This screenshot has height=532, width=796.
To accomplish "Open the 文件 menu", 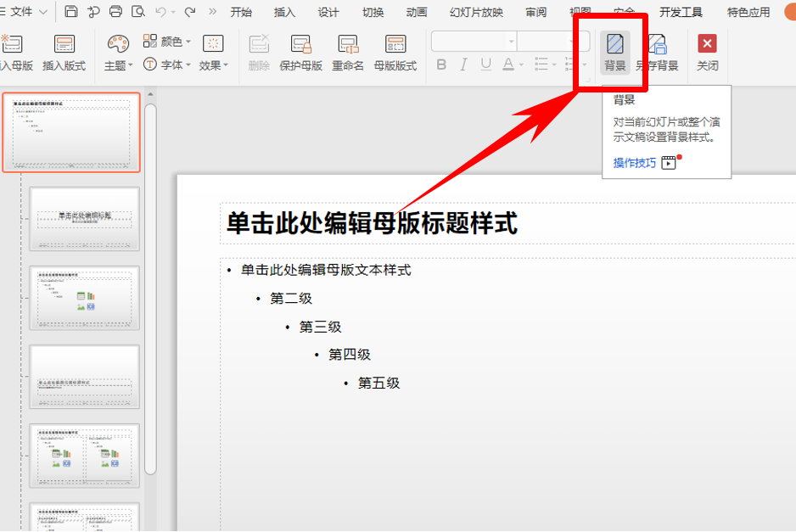I will (24, 11).
